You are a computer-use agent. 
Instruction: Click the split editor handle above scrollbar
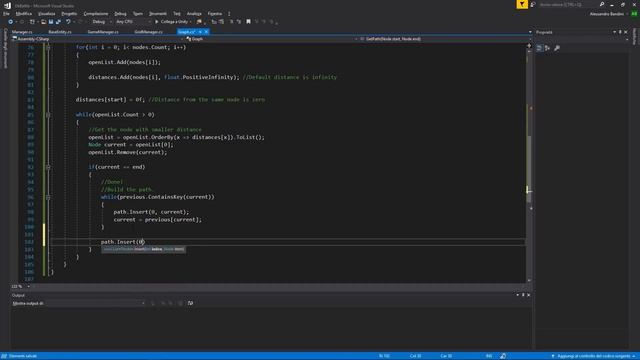point(529,45)
